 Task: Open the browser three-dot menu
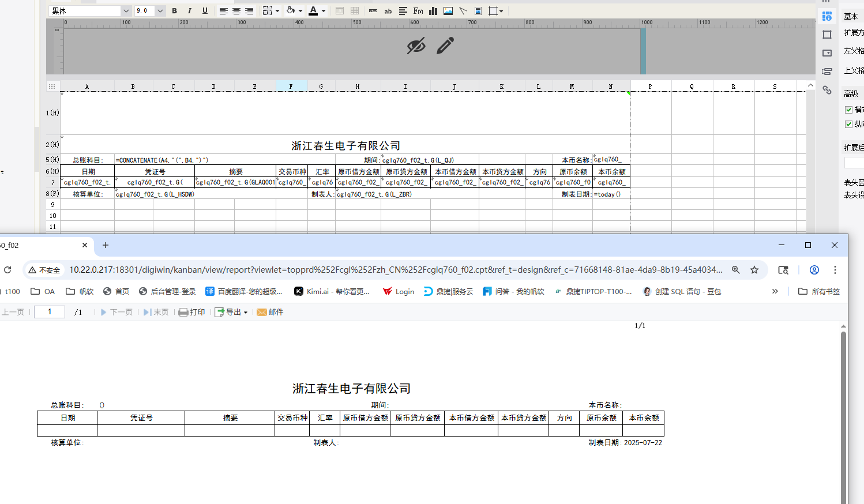(x=835, y=270)
